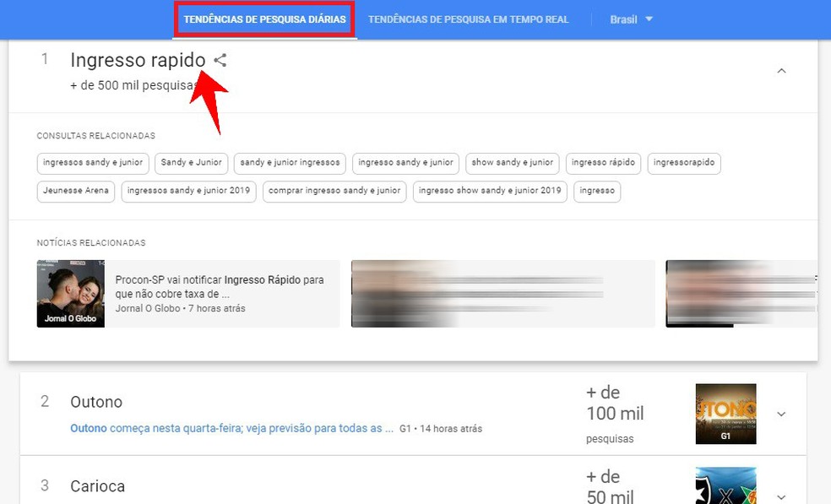831x504 pixels.
Task: Click the single-word 'ingresso' chip
Action: pyautogui.click(x=597, y=192)
